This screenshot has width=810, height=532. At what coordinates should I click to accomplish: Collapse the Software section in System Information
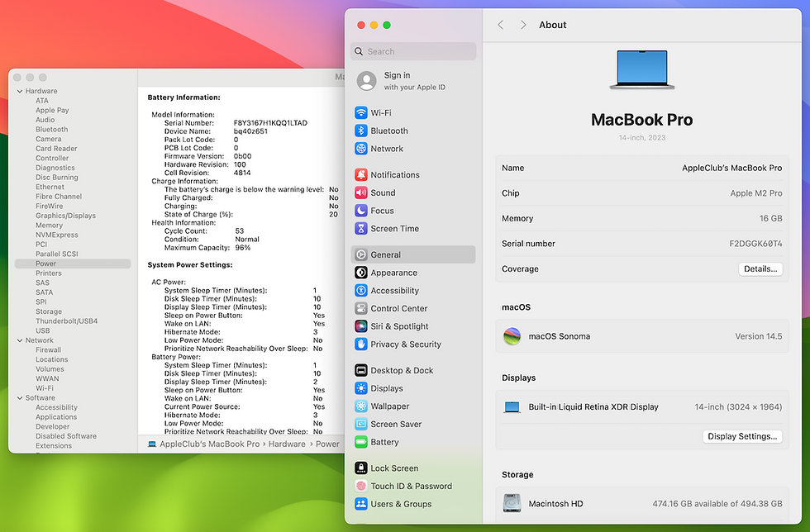coord(20,397)
